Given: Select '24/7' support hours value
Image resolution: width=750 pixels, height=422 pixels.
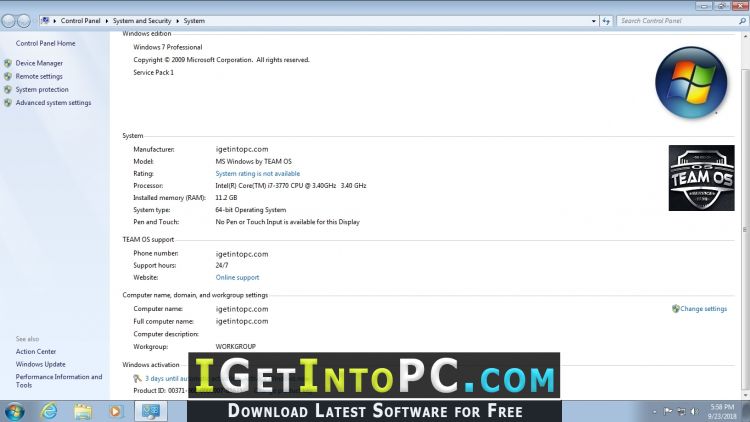Looking at the screenshot, I should [222, 266].
